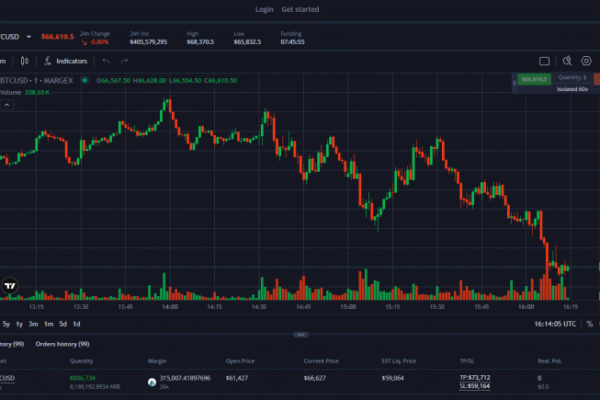Expand the BTCUSD pair selector dropdown
Screen dimensions: 600x400
click(30, 37)
